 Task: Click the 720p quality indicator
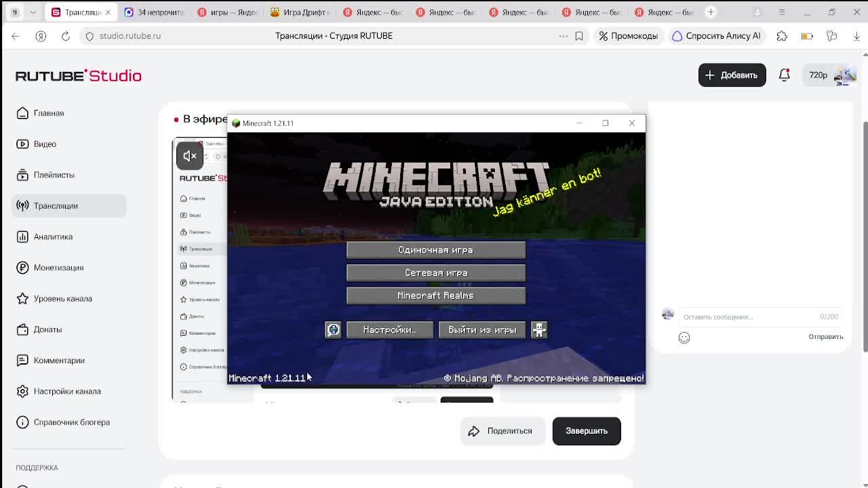(818, 75)
